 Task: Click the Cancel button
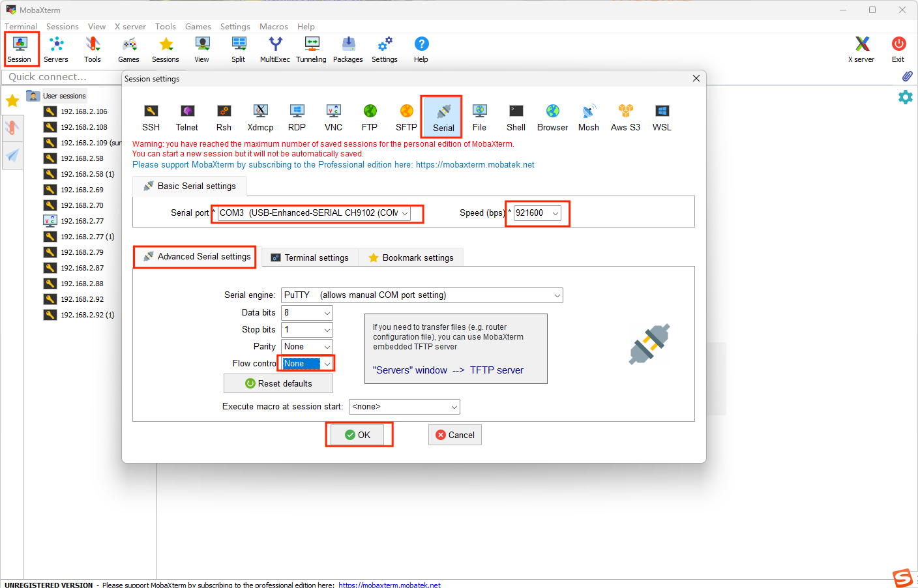pos(455,435)
